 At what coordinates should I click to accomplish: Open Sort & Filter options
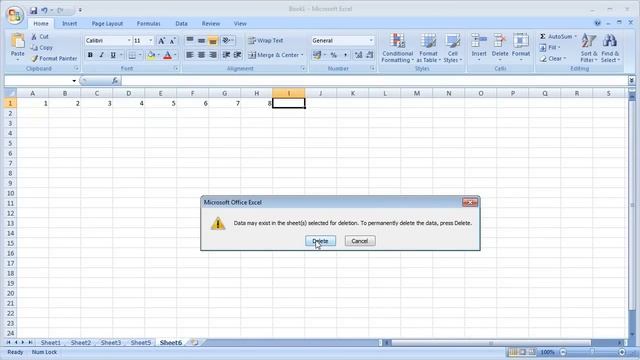pyautogui.click(x=589, y=48)
